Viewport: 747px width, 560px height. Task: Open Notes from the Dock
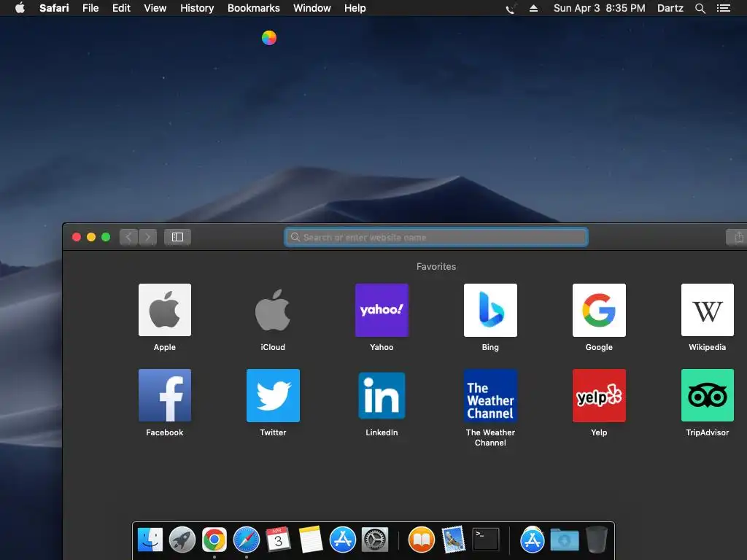[311, 540]
